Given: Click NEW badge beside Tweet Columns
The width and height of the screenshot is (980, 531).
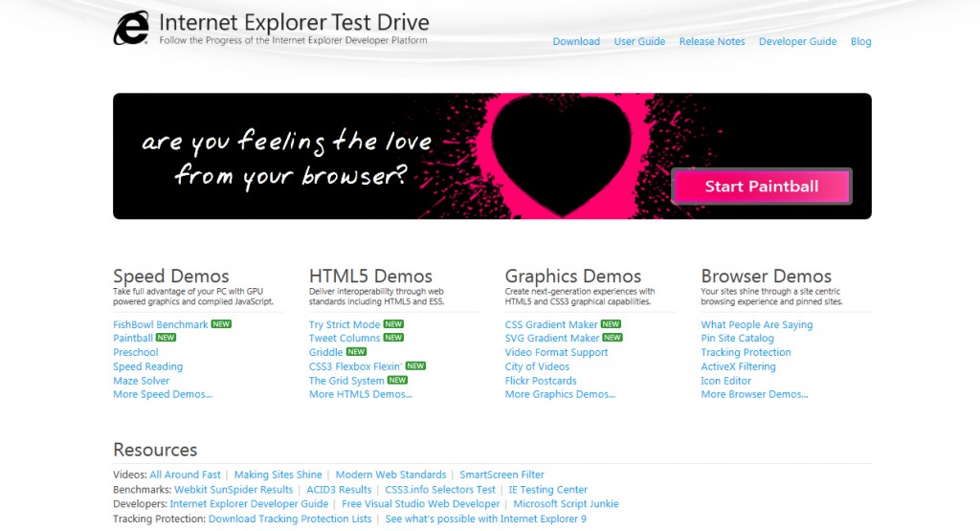Looking at the screenshot, I should click(393, 338).
